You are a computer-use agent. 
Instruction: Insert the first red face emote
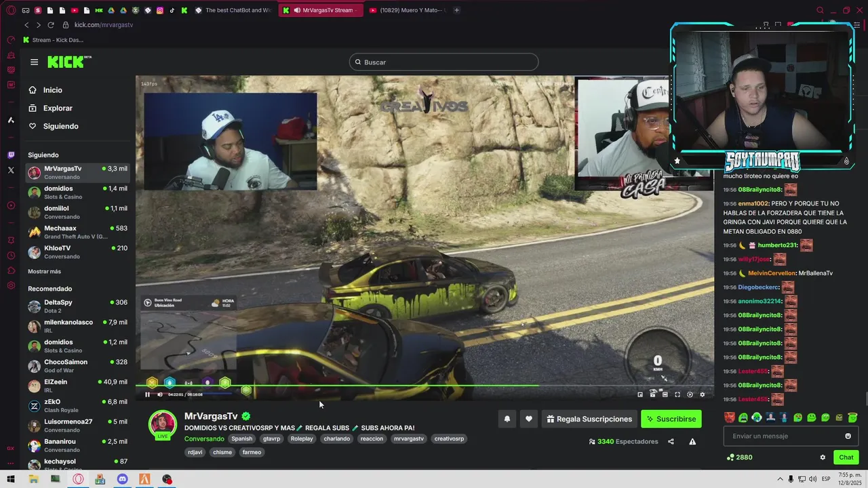tap(729, 418)
